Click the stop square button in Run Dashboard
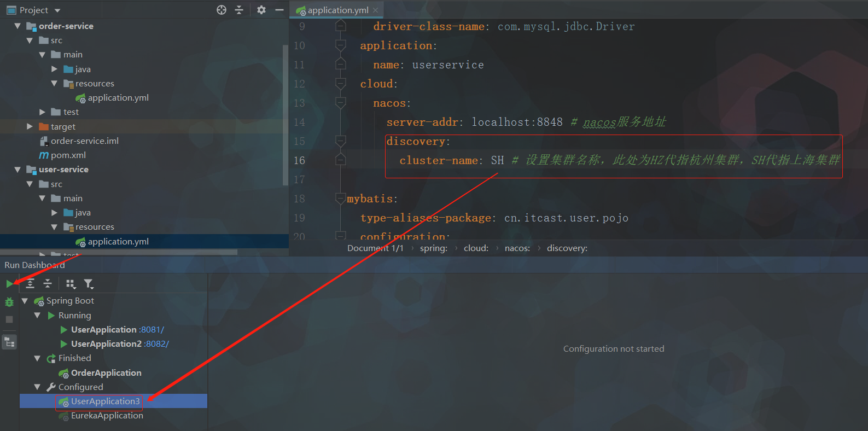Screen dimensions: 868x431 9,319
